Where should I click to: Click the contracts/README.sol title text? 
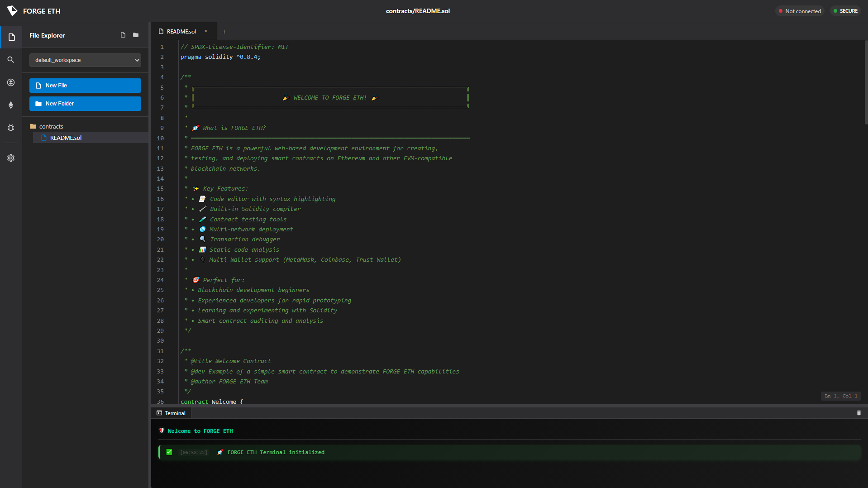point(418,11)
